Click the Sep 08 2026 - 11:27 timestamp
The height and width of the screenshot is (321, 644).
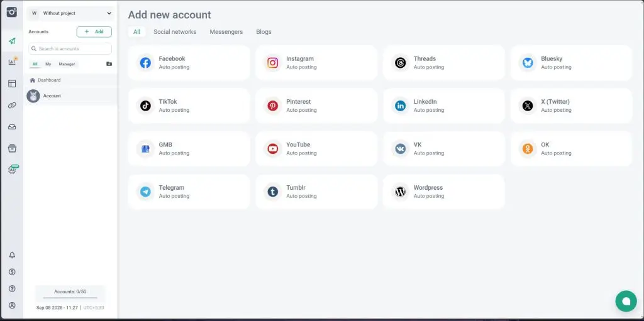click(x=57, y=307)
